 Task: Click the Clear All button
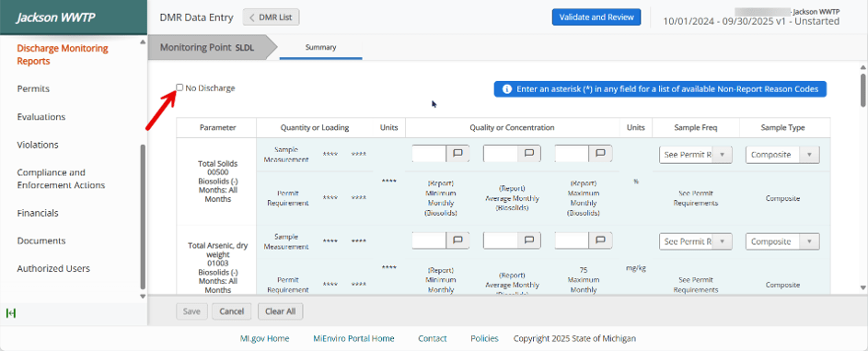tap(280, 311)
